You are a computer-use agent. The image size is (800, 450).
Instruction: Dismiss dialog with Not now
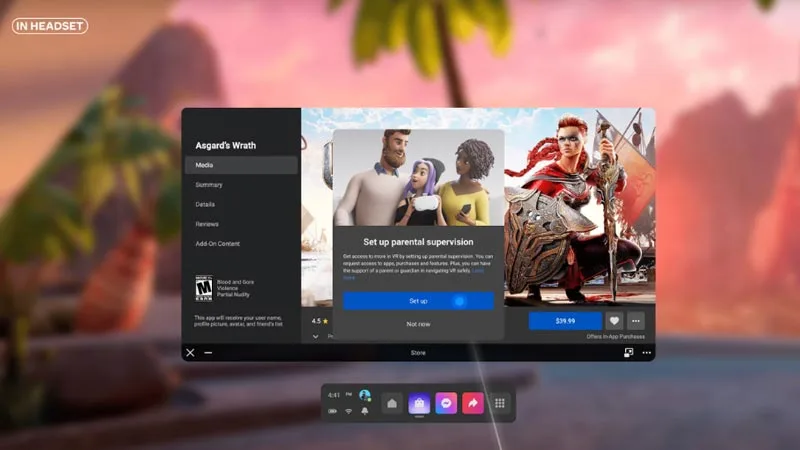coord(418,324)
